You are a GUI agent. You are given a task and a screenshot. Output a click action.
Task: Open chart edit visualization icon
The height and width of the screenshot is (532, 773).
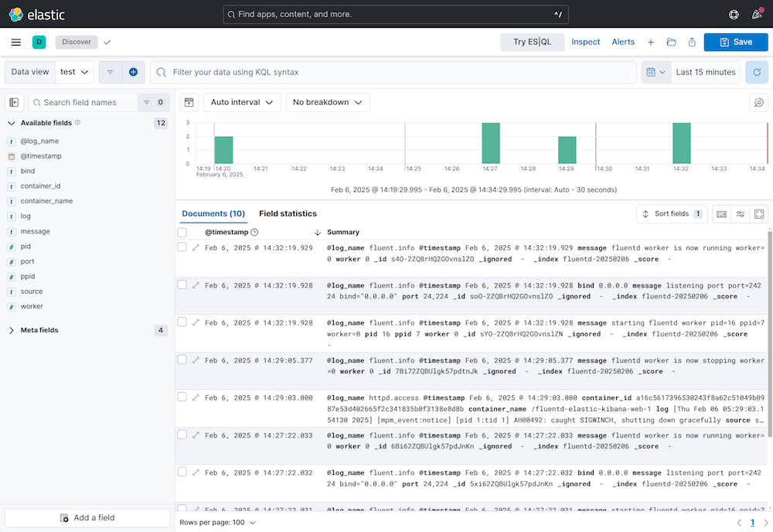[x=759, y=102]
